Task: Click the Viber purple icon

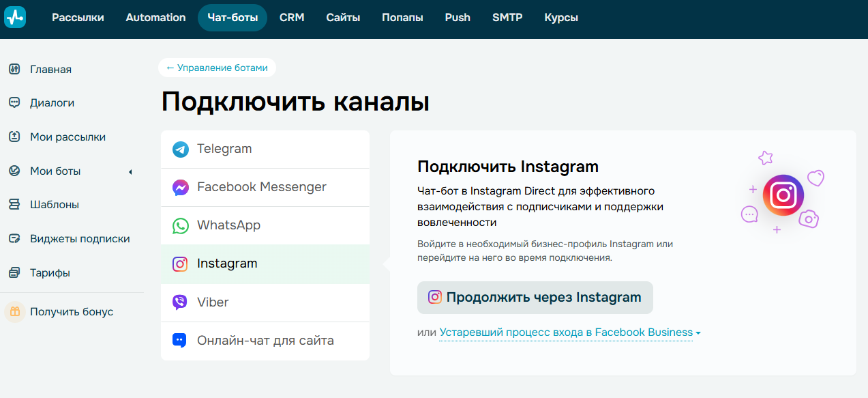Action: 180,302
